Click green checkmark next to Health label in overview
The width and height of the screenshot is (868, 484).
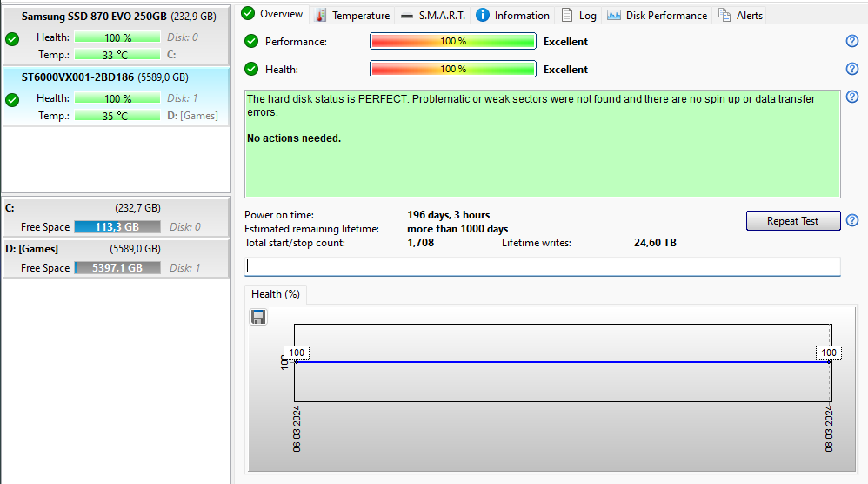click(251, 69)
